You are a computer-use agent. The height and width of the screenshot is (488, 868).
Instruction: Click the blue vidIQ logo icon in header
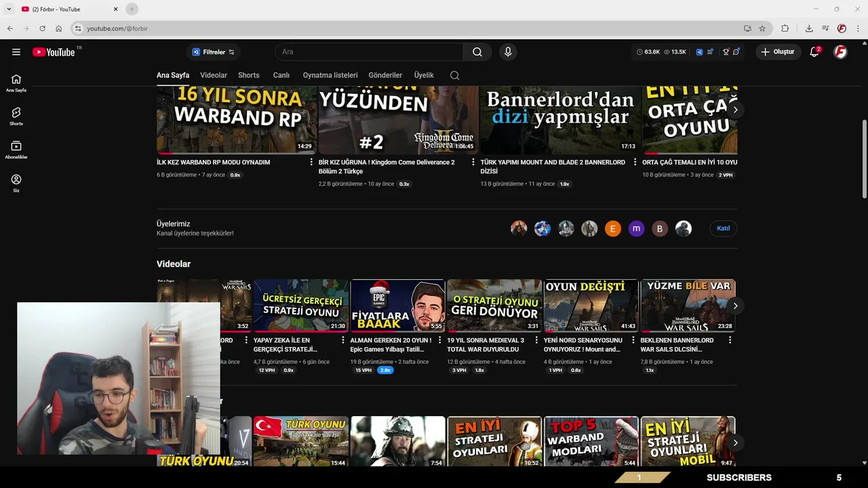tap(699, 52)
